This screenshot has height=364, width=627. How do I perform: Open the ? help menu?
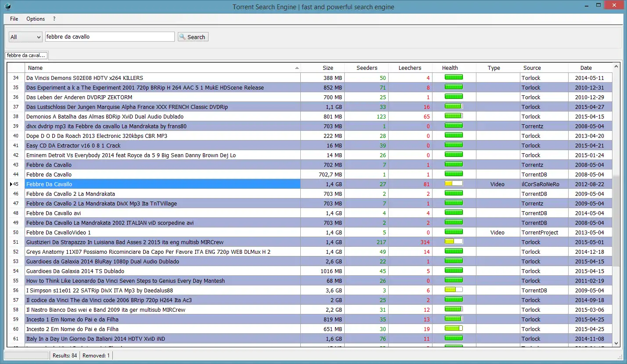tap(54, 19)
